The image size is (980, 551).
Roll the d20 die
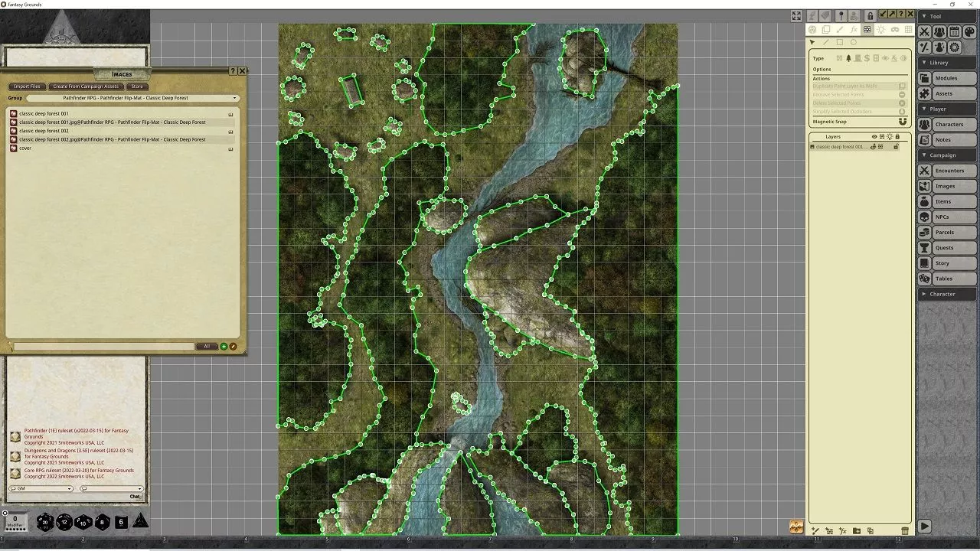[x=45, y=523]
